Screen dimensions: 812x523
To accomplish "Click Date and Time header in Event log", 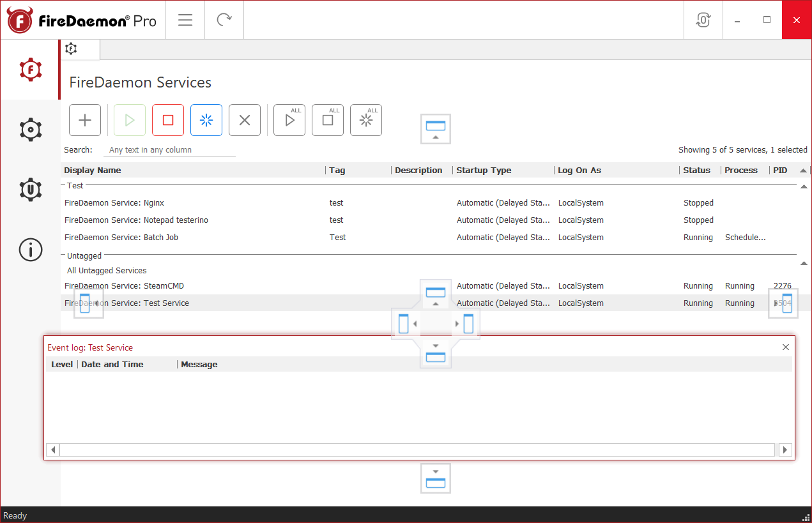I will [127, 365].
